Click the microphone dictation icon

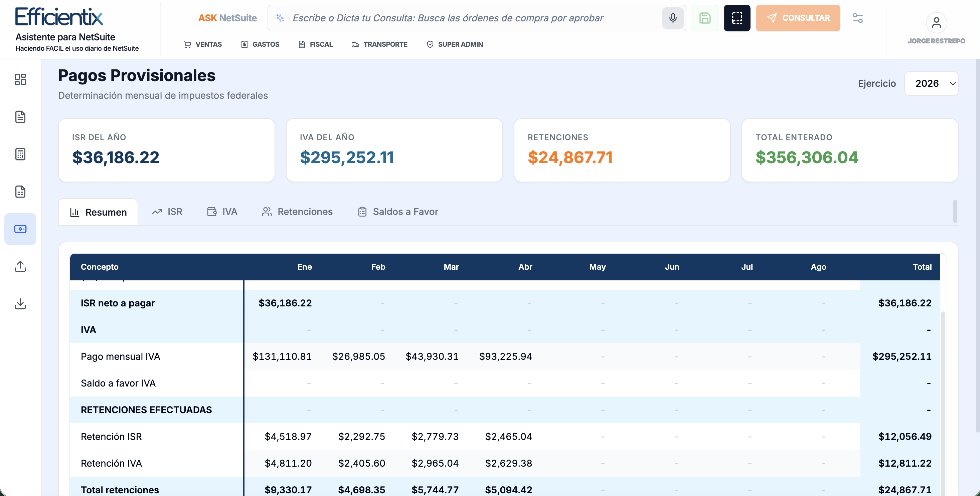[x=673, y=18]
